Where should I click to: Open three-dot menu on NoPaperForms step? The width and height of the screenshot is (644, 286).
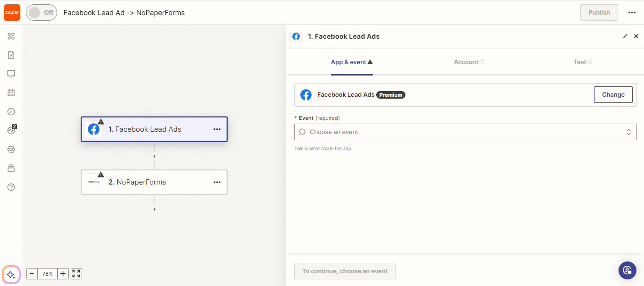[217, 182]
